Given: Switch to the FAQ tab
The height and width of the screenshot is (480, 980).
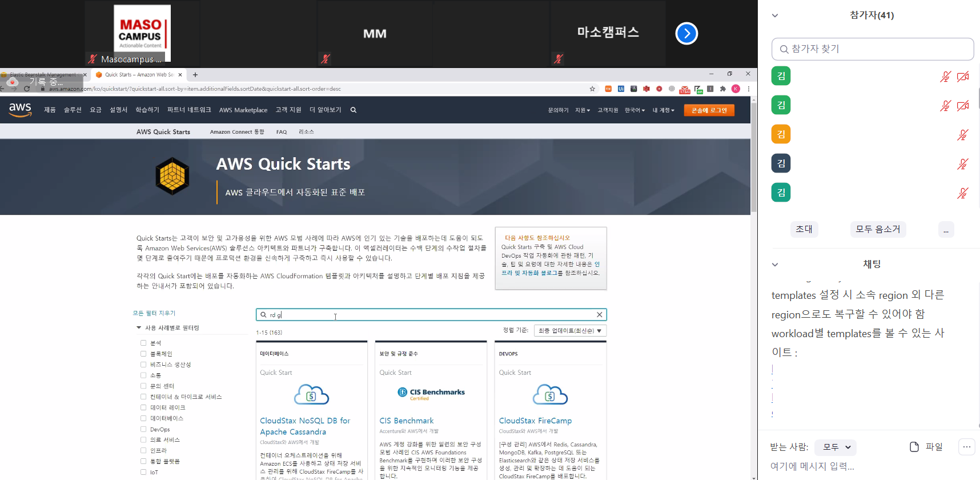Looking at the screenshot, I should (x=282, y=132).
